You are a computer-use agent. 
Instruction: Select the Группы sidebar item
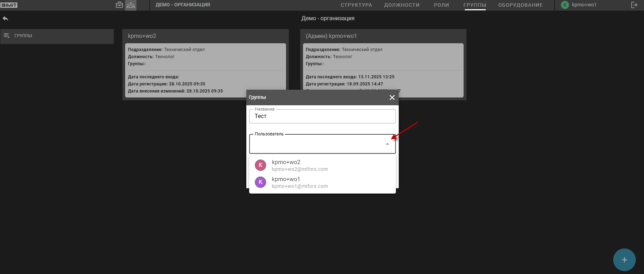[57, 36]
